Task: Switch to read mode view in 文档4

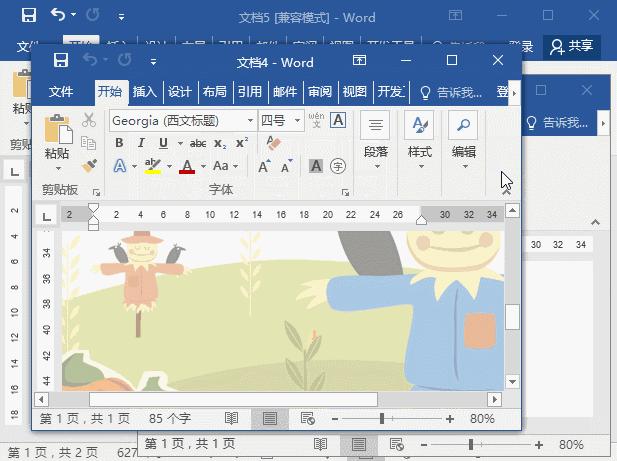Action: (x=231, y=419)
